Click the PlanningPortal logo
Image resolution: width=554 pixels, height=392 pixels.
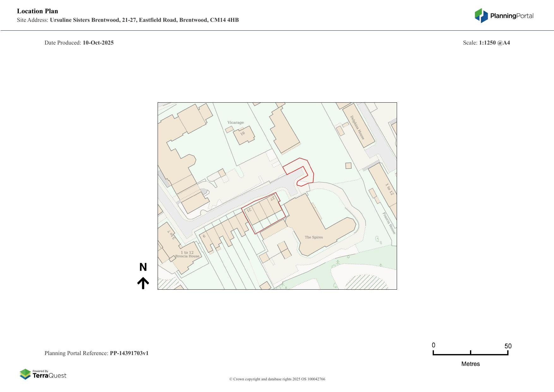click(x=504, y=15)
